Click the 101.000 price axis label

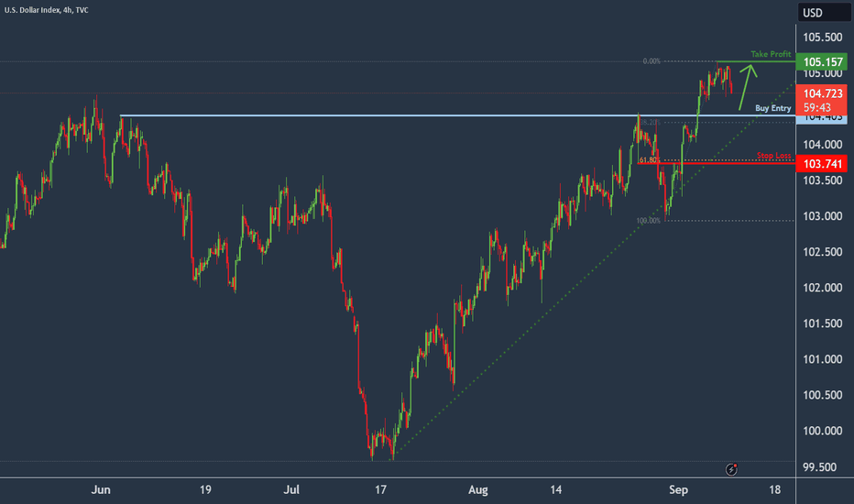tap(823, 359)
